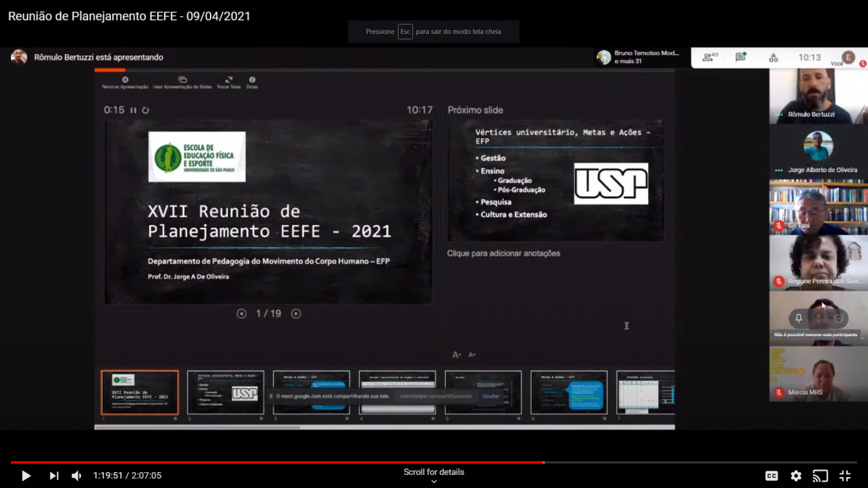868x488 pixels.
Task: Pause the presentation timer
Action: tap(133, 110)
